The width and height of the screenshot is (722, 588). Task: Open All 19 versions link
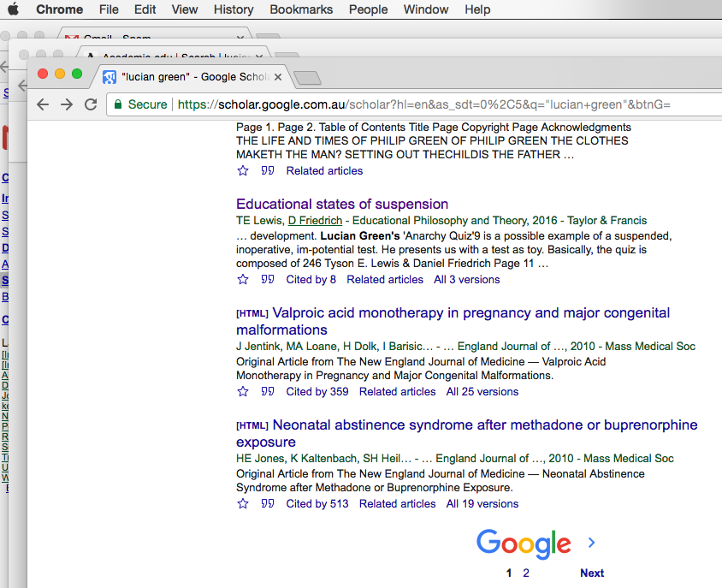(482, 503)
